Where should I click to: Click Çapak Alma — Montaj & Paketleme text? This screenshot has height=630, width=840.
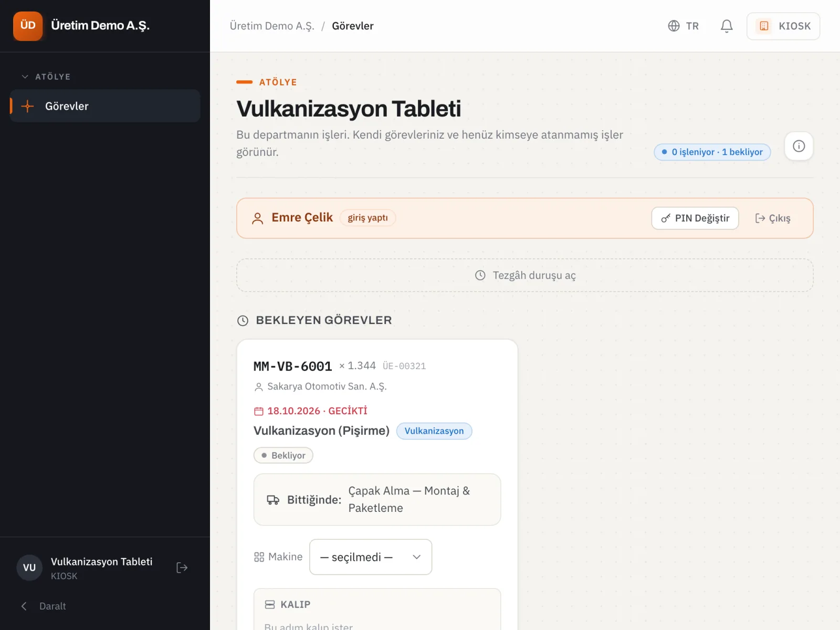tap(409, 499)
